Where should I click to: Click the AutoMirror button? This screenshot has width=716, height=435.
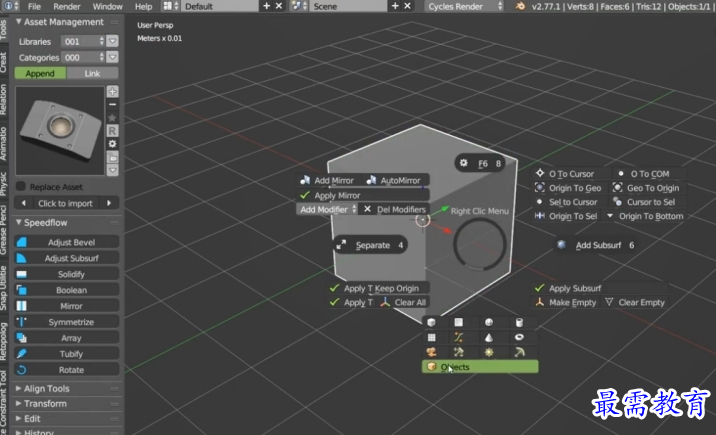click(x=395, y=180)
